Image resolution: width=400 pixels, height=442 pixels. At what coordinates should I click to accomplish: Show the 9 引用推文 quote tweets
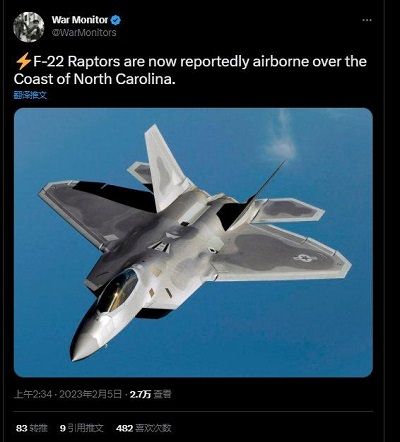tap(82, 428)
